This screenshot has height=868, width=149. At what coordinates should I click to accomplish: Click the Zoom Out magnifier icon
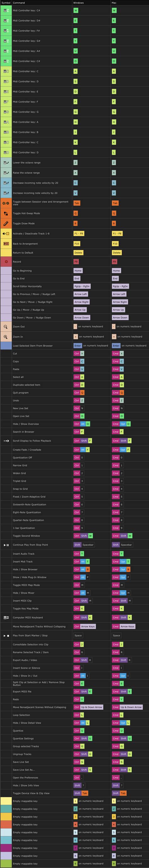[x=6, y=327]
